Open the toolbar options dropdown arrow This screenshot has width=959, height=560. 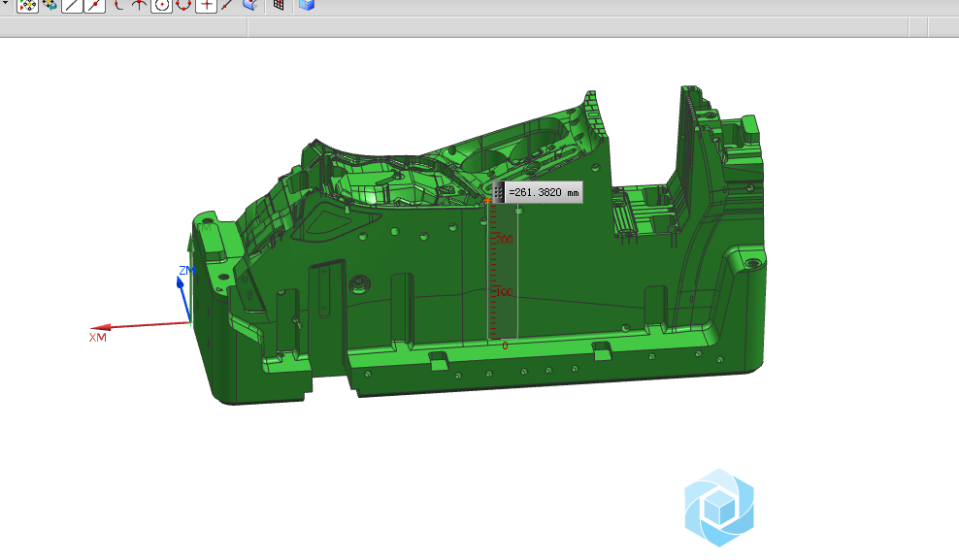click(x=5, y=3)
